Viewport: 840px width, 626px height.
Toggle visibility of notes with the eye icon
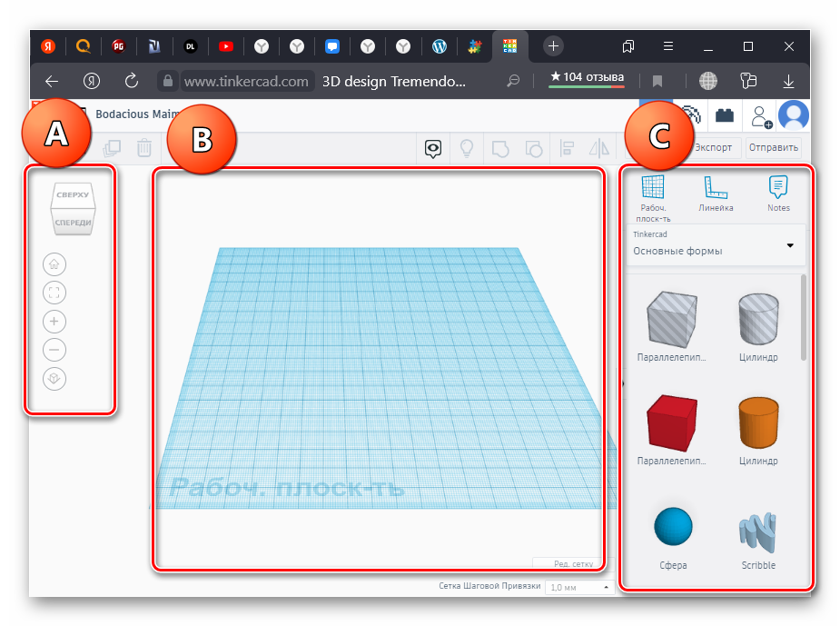pyautogui.click(x=434, y=148)
